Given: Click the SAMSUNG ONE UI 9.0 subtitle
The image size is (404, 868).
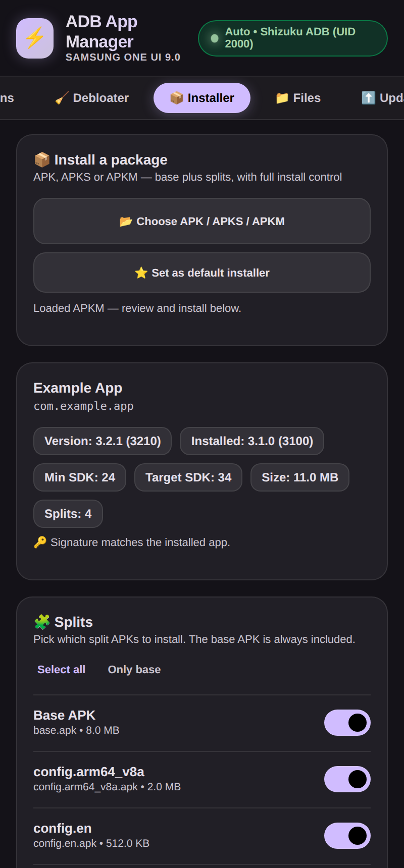Looking at the screenshot, I should point(123,57).
